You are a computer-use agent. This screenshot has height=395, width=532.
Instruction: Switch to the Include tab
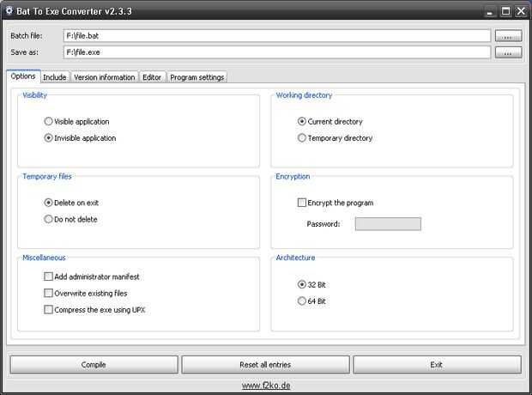55,77
